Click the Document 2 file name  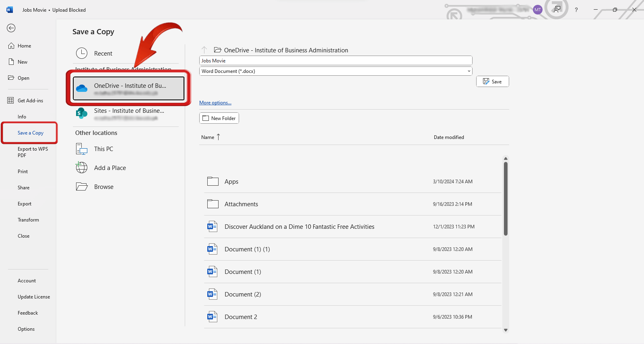coord(241,317)
